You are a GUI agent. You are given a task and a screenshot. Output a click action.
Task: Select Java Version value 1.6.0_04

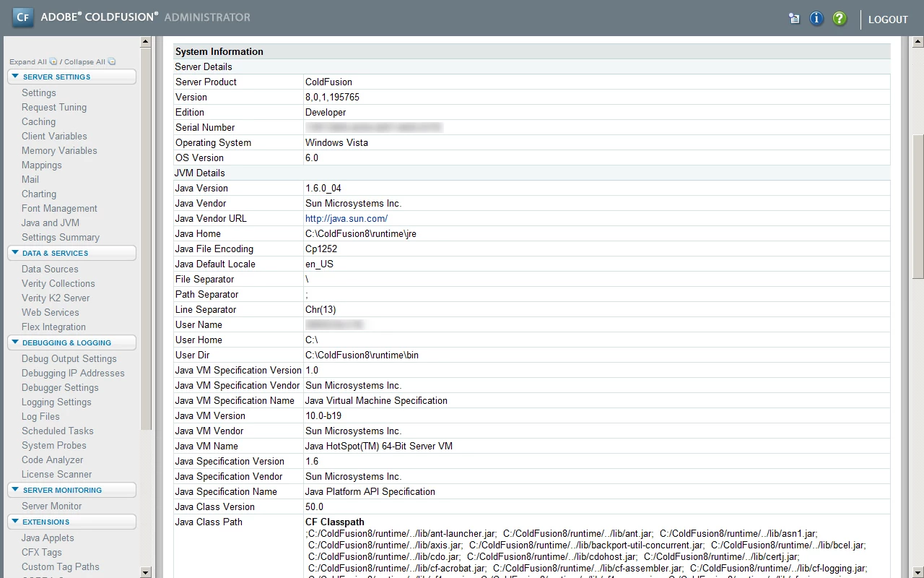coord(323,188)
